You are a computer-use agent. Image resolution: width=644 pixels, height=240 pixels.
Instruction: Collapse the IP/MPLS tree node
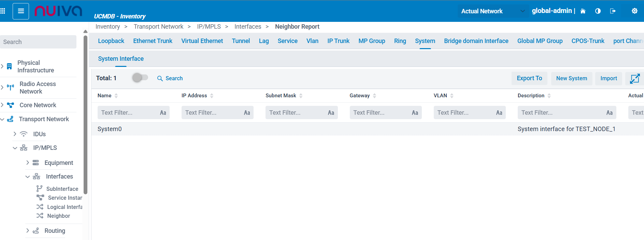point(15,148)
